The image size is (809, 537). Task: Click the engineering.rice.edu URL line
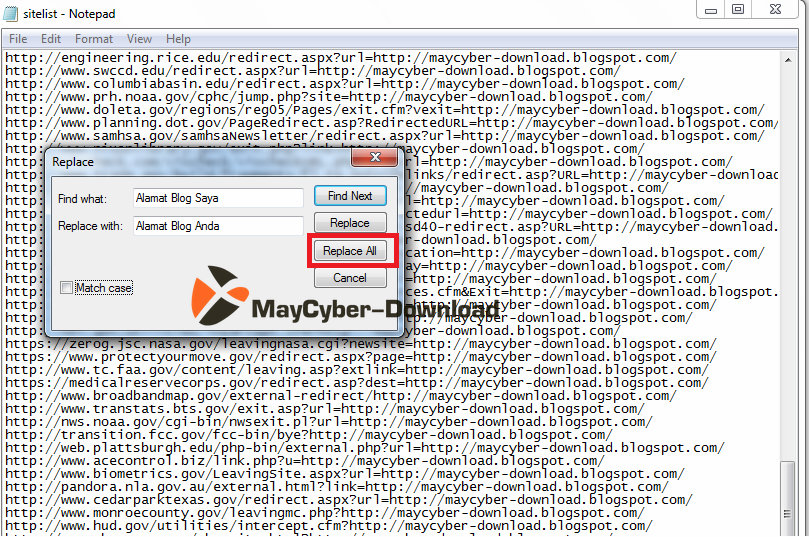[x=341, y=58]
